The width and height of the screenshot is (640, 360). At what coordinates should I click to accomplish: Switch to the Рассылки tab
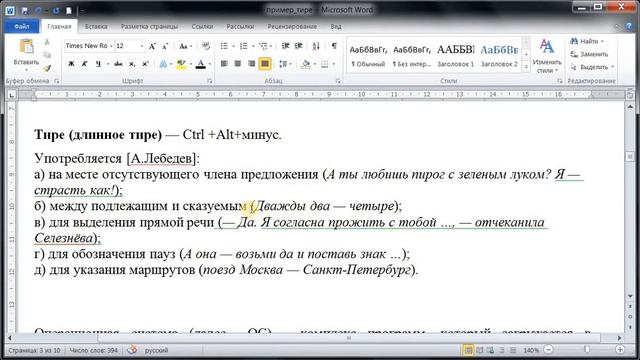240,26
